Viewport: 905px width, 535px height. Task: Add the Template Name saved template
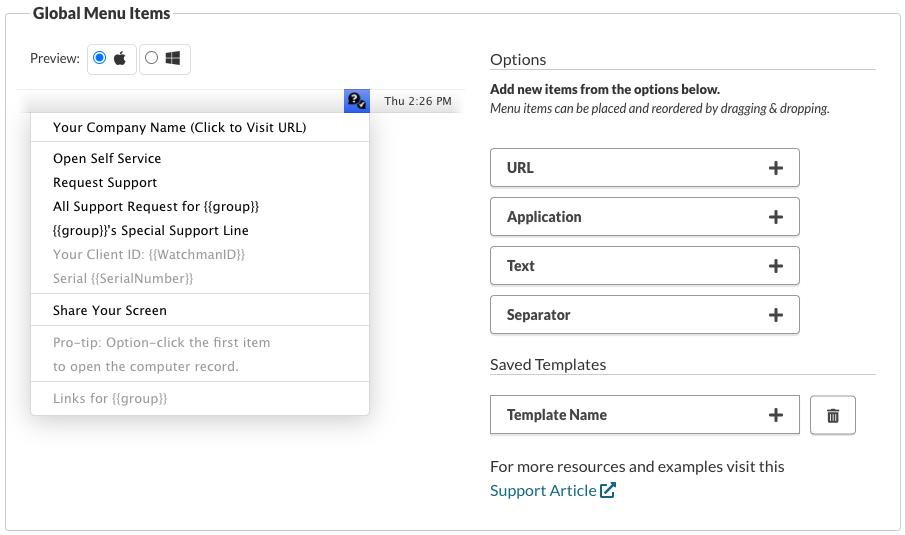645,415
